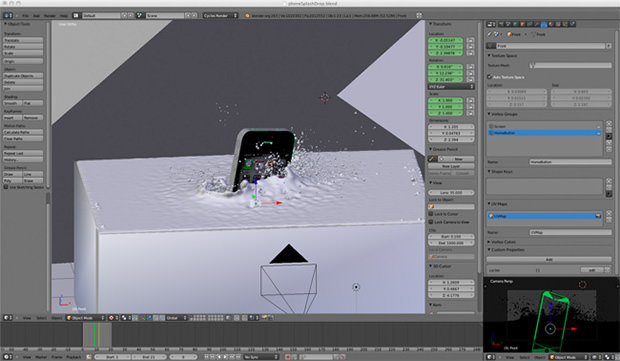Click the record auto-keyframe red dot
This screenshot has height=361, width=620.
click(287, 357)
